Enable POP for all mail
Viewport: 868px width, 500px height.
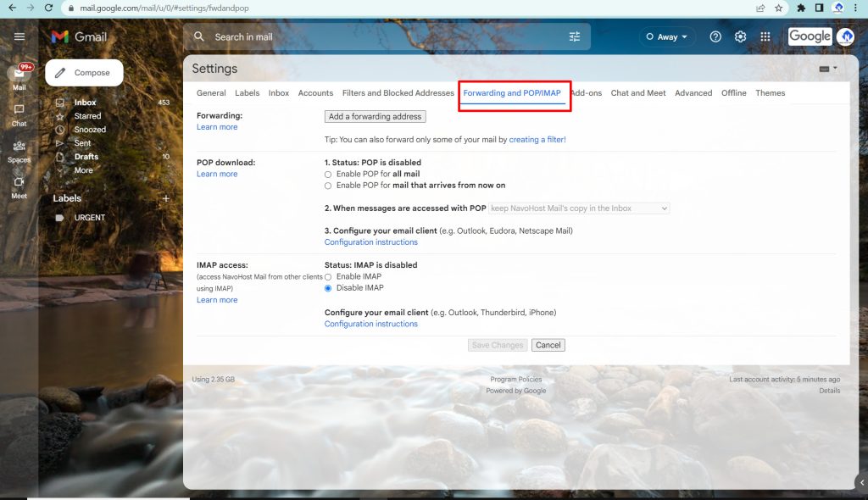328,174
